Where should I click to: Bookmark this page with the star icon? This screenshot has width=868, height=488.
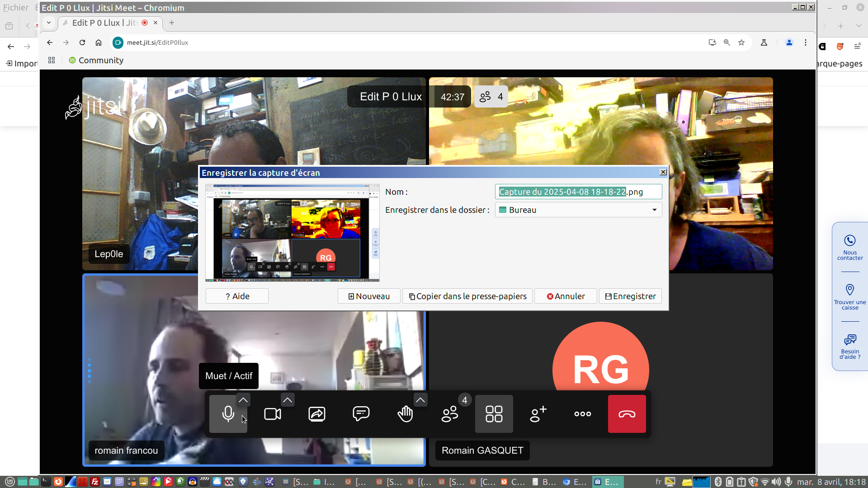[741, 42]
